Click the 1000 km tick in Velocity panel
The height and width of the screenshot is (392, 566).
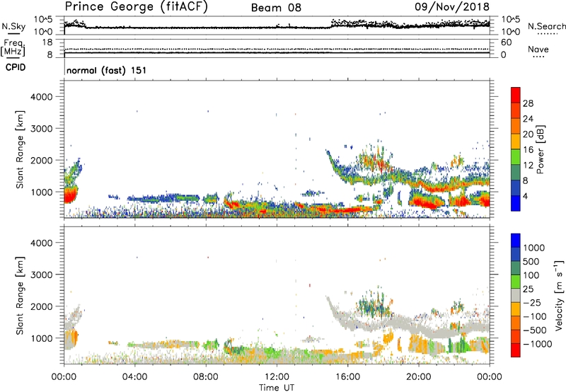point(42,338)
